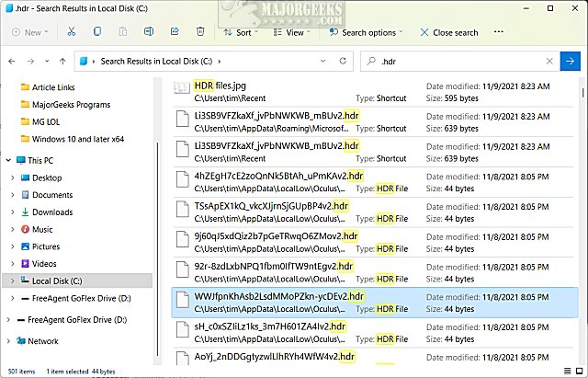Click the blue search arrow button
Screen dimensions: 588x378
pyautogui.click(x=570, y=62)
